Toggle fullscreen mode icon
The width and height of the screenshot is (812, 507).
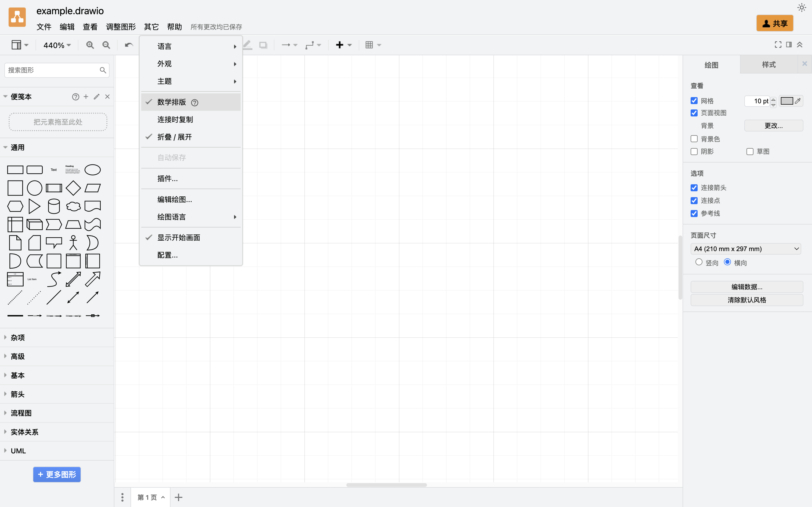tap(778, 45)
